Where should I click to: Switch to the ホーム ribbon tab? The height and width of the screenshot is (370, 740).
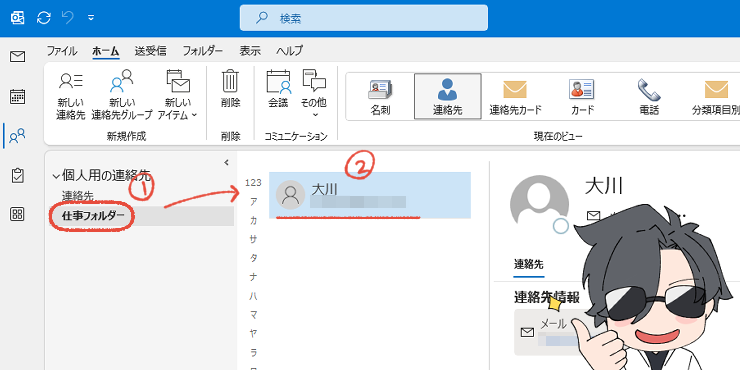106,50
